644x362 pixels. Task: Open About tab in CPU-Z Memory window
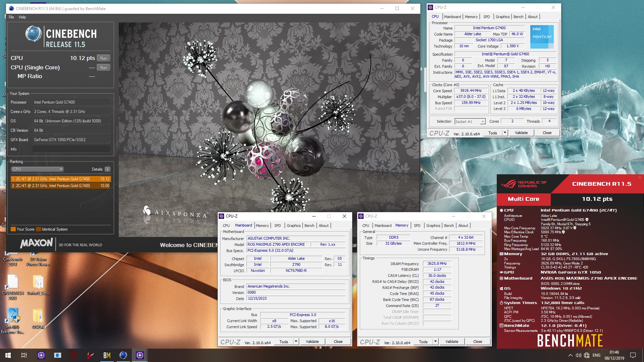click(463, 226)
